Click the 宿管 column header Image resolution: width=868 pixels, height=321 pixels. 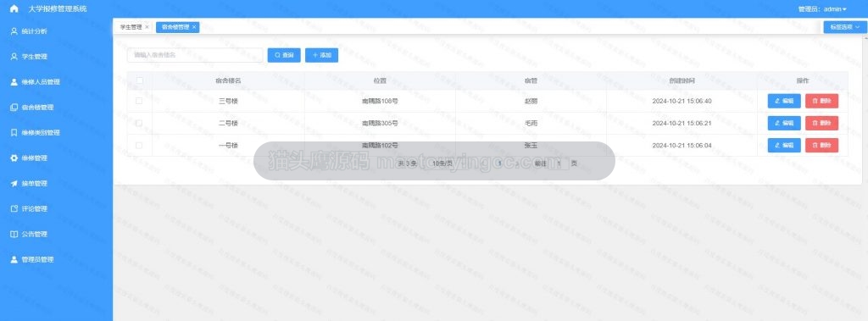click(531, 80)
